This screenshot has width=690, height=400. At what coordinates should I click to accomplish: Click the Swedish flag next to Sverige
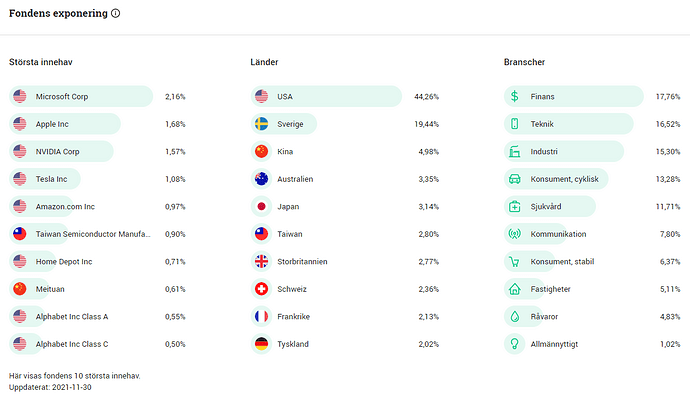[262, 124]
